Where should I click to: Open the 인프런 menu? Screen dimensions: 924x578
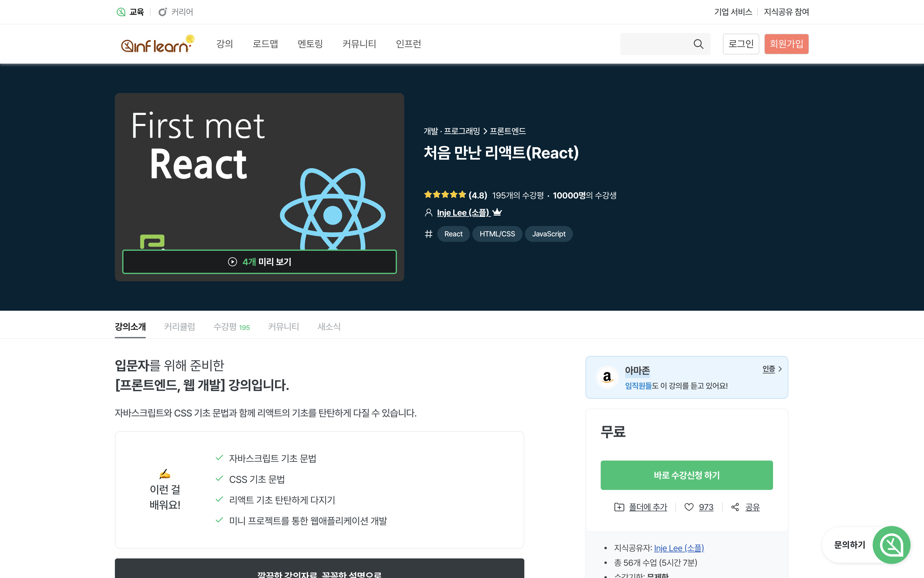(409, 44)
